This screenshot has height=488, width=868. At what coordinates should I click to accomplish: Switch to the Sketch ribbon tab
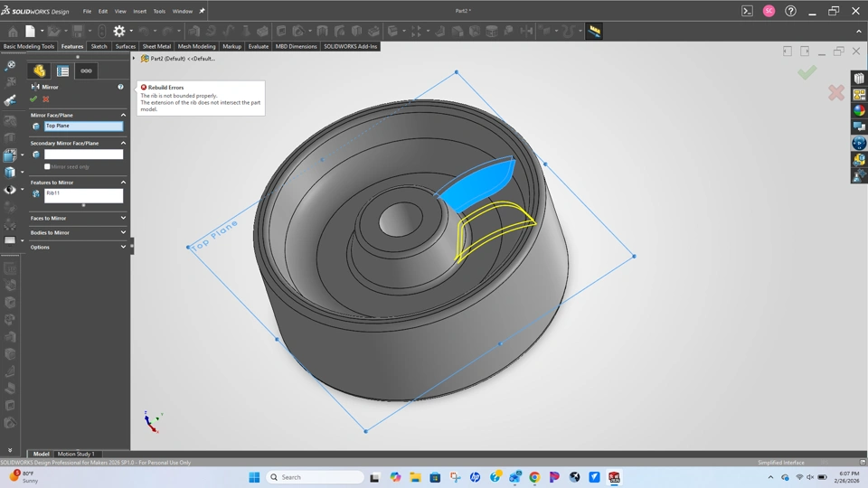[99, 46]
